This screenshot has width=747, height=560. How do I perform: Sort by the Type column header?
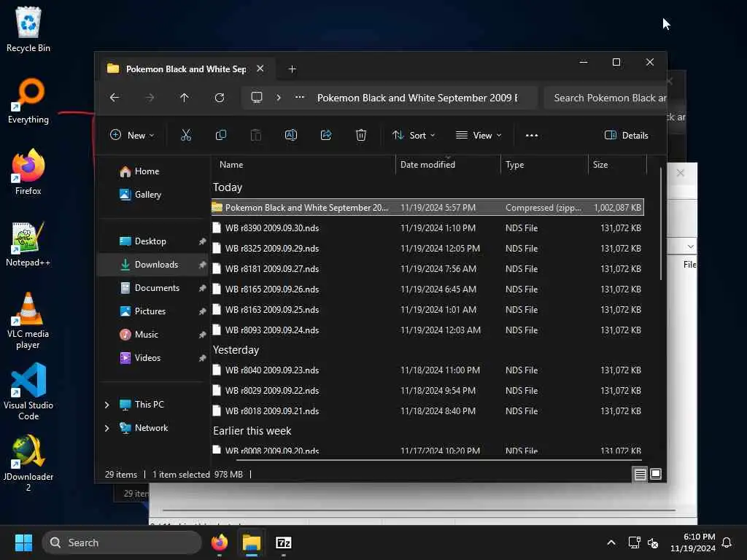click(x=544, y=165)
